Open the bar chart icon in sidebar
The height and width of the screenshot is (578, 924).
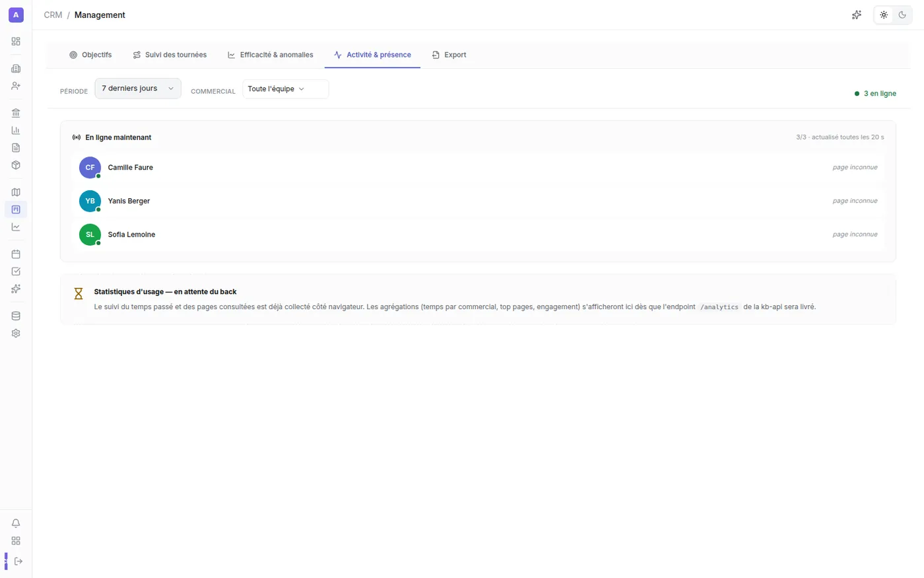[16, 130]
